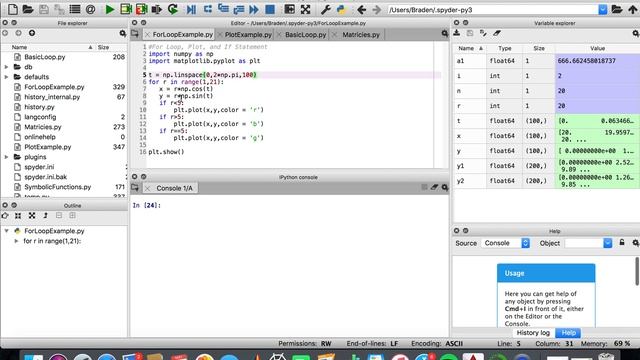
Task: Toggle fullscreen mode icon
Action: (305, 9)
